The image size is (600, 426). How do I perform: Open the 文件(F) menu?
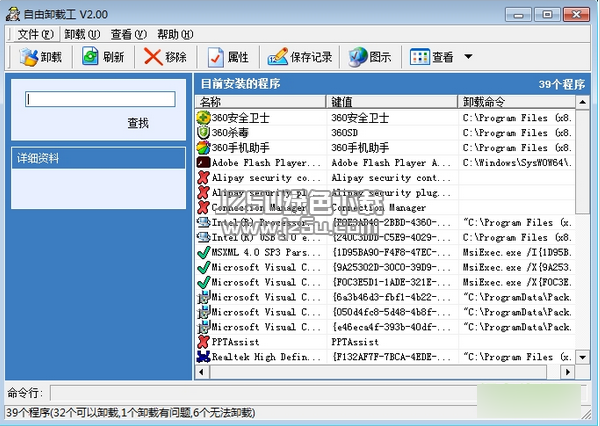[x=36, y=34]
